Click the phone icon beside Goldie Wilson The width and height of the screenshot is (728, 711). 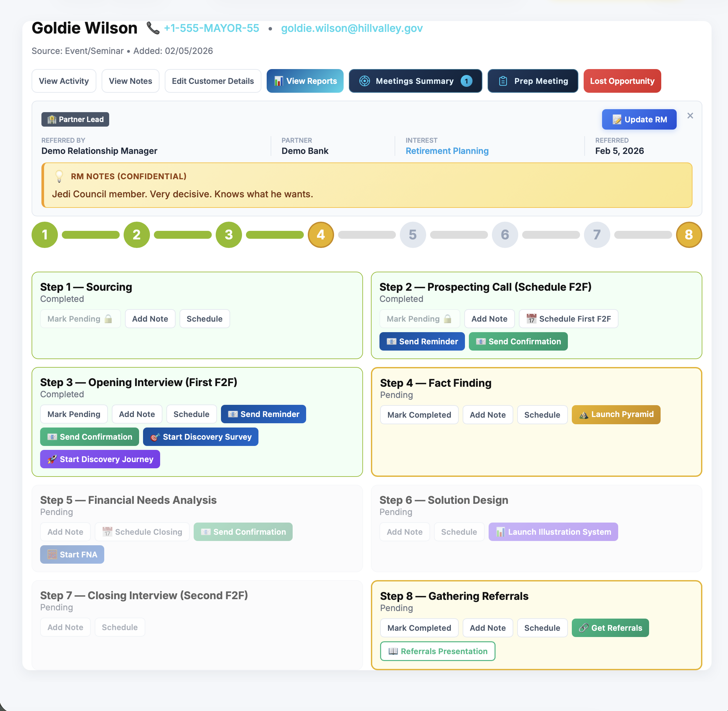(x=153, y=28)
